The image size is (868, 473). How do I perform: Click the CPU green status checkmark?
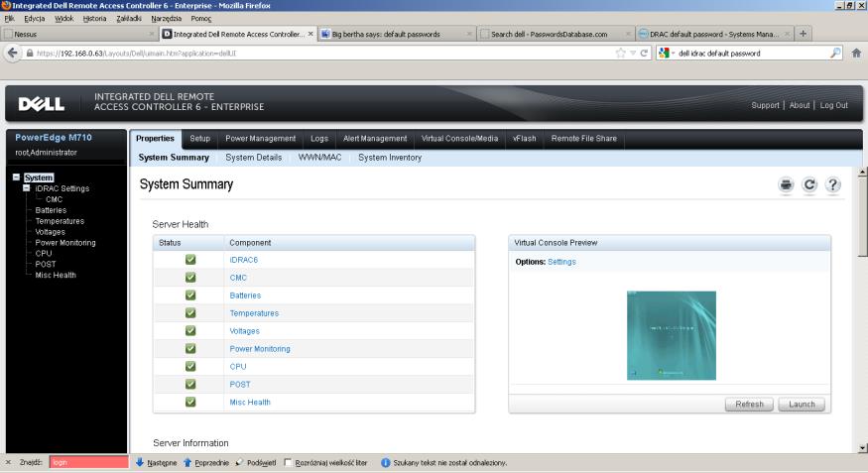click(190, 366)
